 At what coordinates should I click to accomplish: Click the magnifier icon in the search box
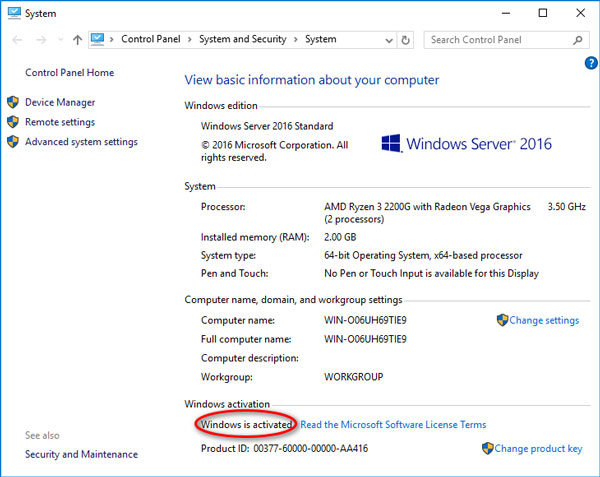coord(579,40)
